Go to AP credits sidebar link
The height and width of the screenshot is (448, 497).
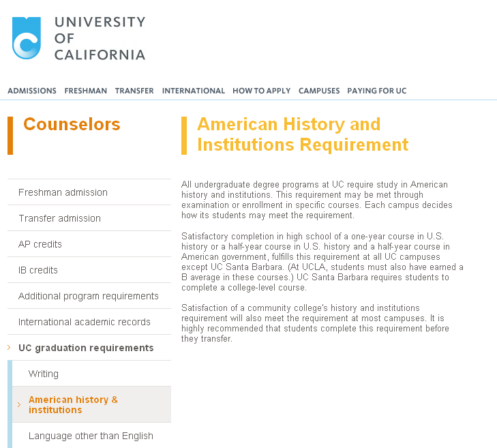(40, 244)
